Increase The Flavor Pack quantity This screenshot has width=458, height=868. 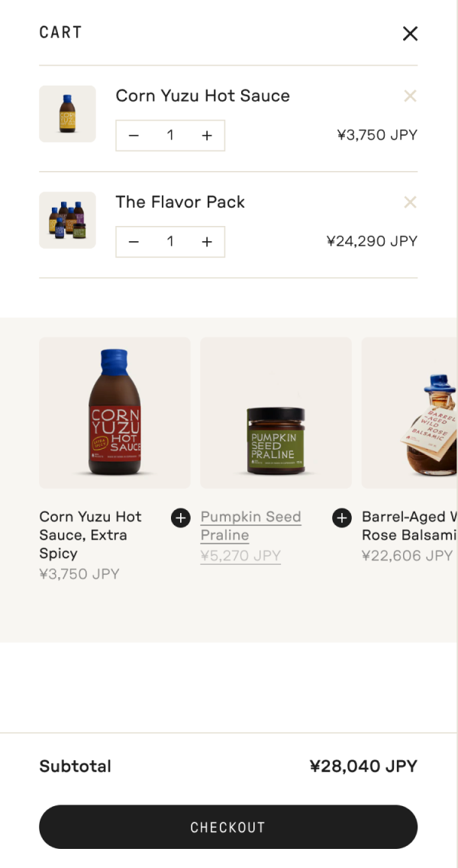click(207, 242)
